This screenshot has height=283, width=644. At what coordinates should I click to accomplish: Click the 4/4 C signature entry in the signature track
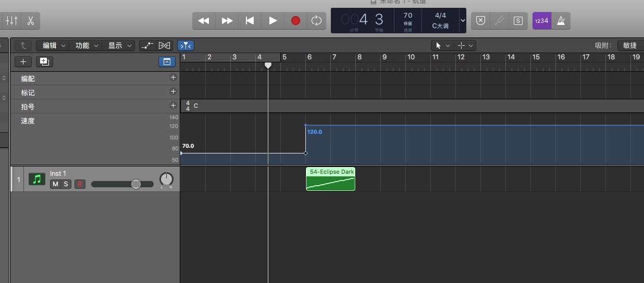point(192,106)
